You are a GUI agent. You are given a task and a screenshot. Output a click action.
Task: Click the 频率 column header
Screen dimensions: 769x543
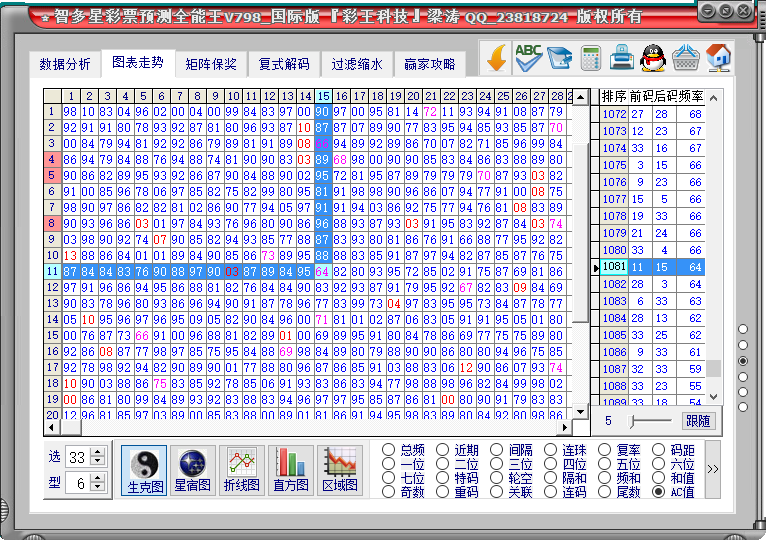click(x=691, y=97)
